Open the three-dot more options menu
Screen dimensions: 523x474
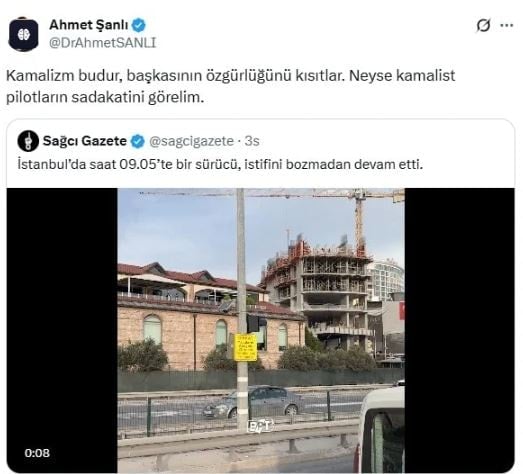[507, 25]
